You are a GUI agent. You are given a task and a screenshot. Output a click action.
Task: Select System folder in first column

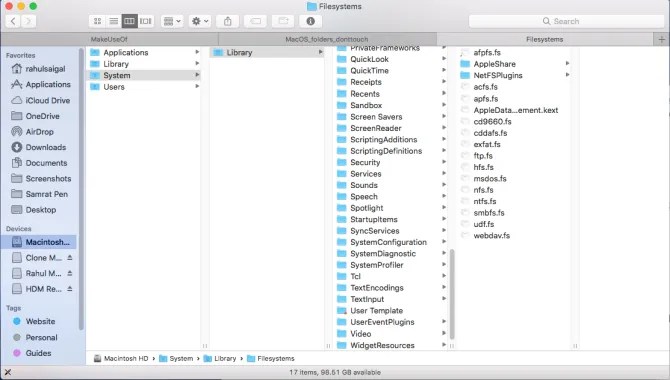click(144, 75)
